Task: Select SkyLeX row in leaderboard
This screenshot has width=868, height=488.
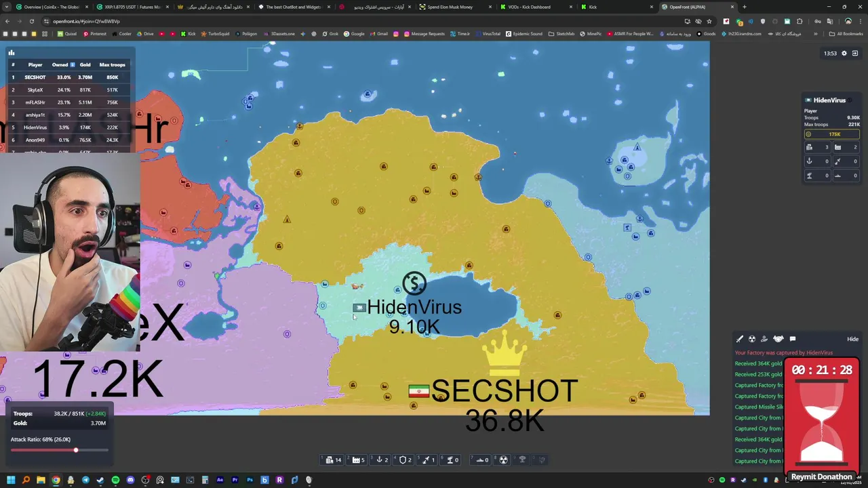Action: click(71, 89)
